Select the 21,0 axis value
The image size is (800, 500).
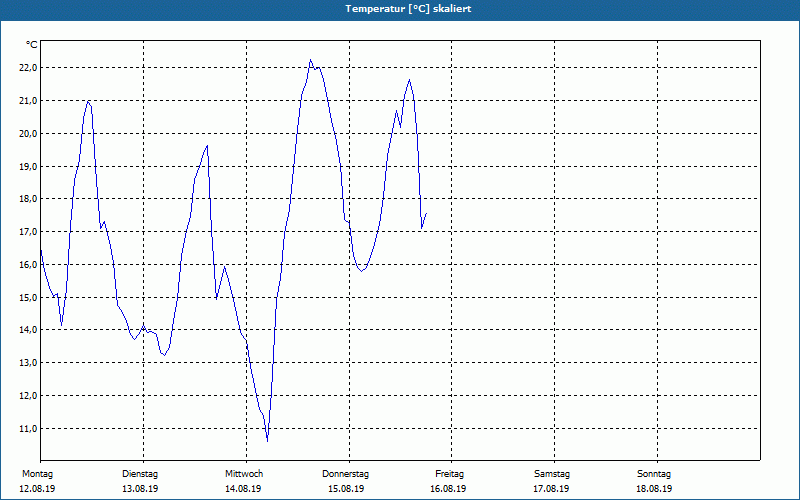28,101
